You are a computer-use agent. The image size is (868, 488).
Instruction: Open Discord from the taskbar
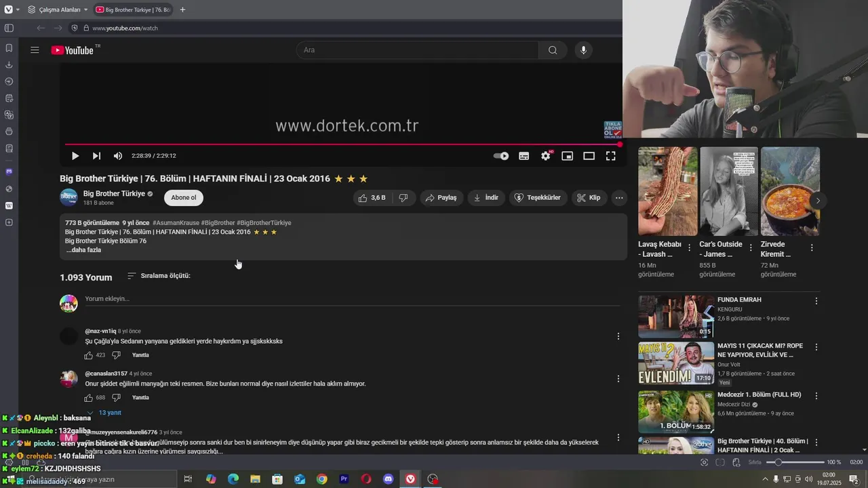tap(388, 479)
